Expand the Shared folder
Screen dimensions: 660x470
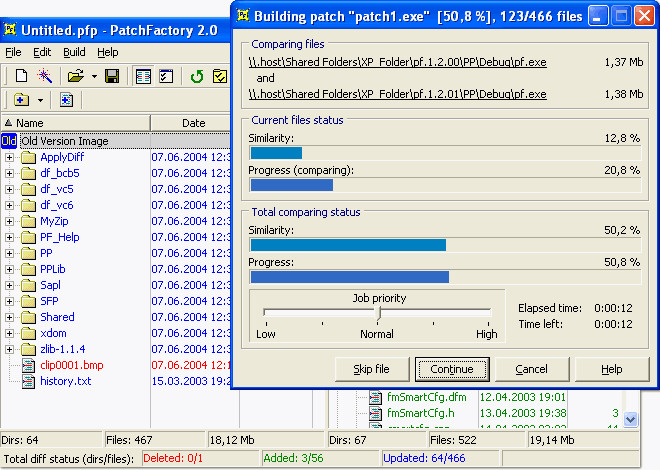tap(9, 317)
